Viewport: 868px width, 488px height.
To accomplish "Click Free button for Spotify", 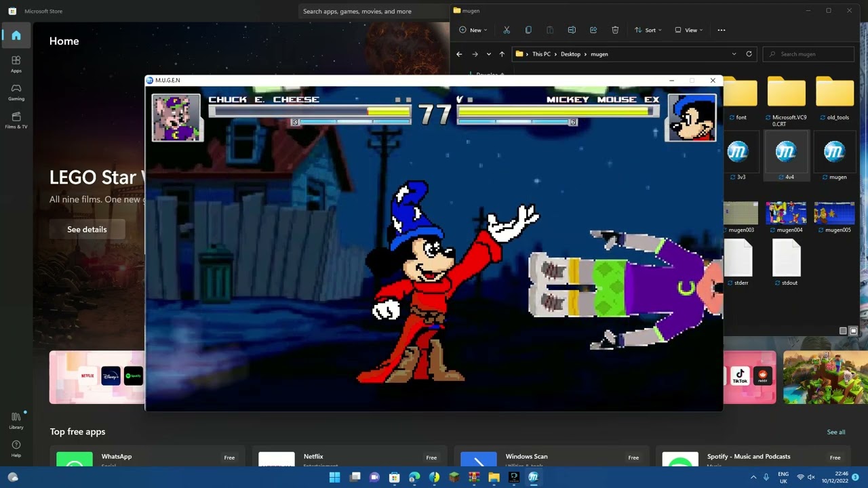I will click(x=835, y=457).
